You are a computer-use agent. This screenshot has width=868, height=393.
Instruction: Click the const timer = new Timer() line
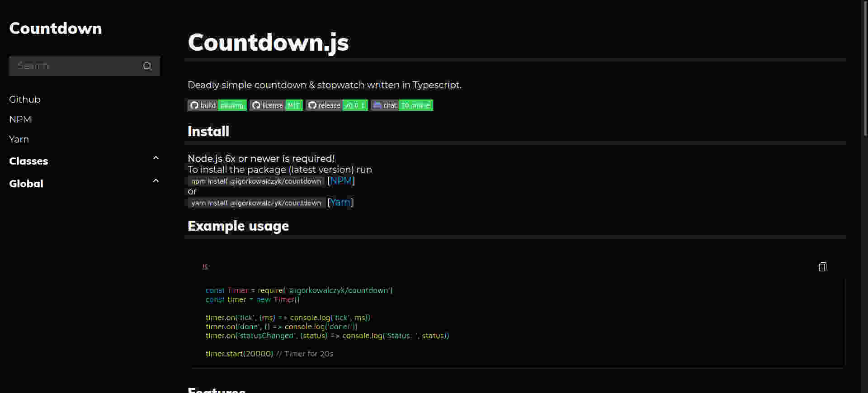pyautogui.click(x=253, y=299)
